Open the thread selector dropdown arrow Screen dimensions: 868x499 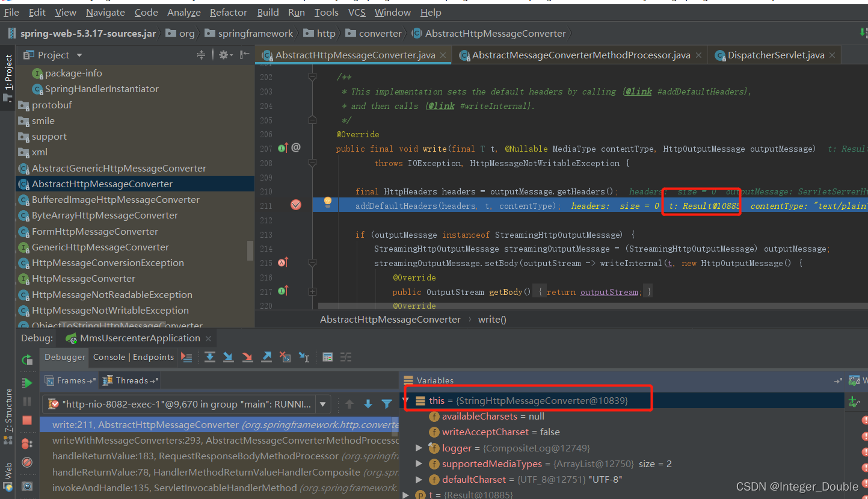tap(323, 404)
